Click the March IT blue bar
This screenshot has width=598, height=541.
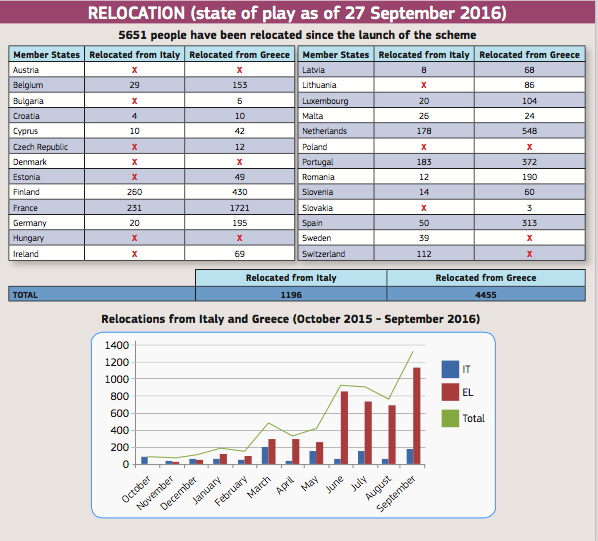pos(265,456)
